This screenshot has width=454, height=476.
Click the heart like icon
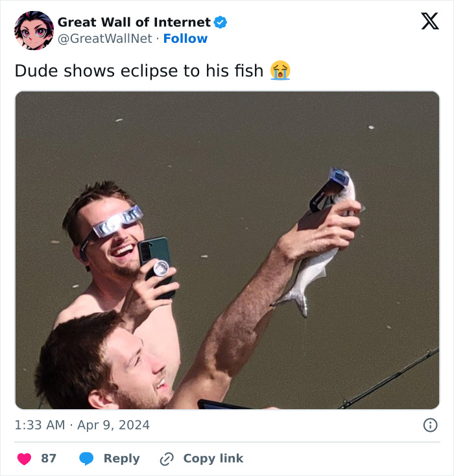(x=25, y=458)
